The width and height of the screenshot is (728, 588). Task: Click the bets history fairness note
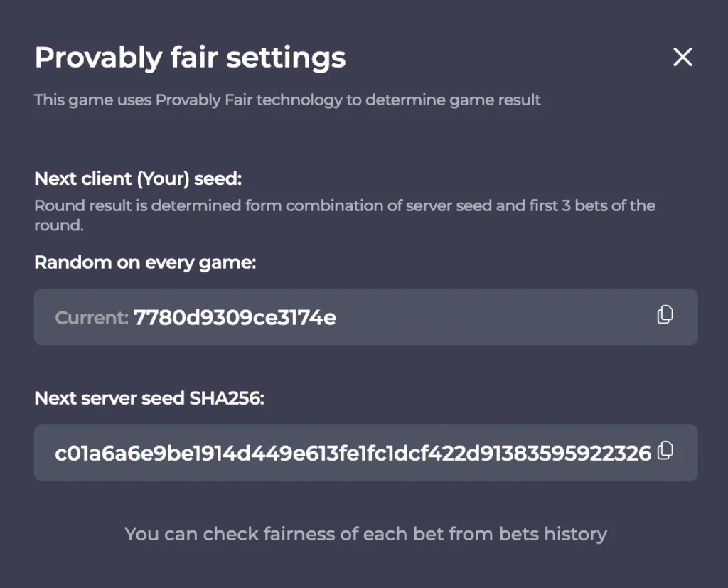(x=365, y=533)
